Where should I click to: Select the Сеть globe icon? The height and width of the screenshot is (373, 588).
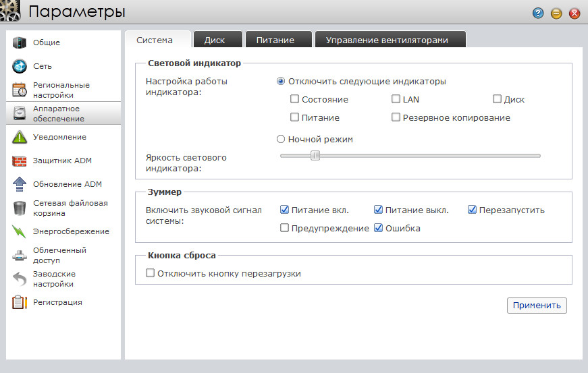point(20,66)
